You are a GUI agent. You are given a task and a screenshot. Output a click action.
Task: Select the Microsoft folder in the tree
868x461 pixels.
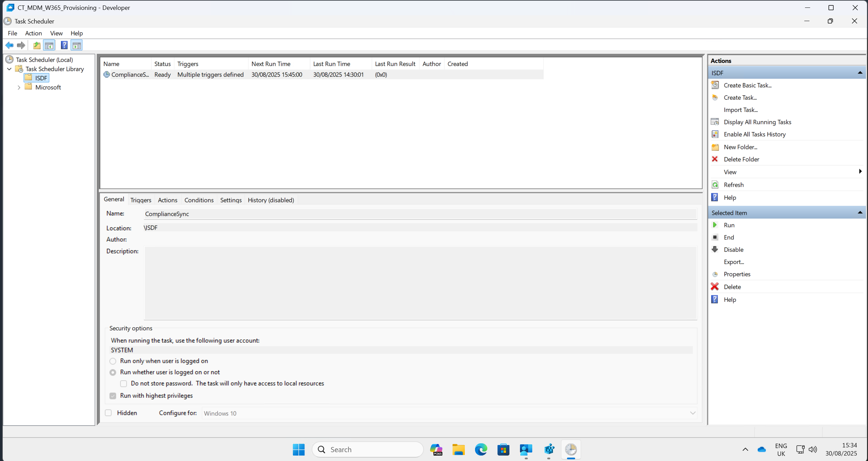pyautogui.click(x=48, y=87)
